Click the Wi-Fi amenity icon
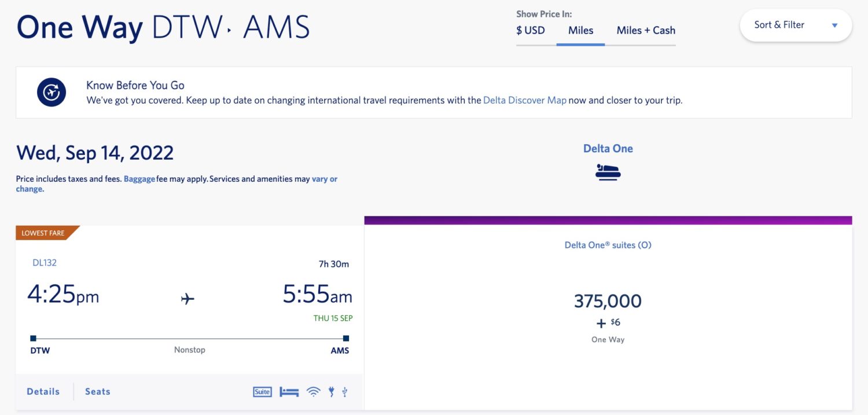This screenshot has height=415, width=868. tap(314, 392)
